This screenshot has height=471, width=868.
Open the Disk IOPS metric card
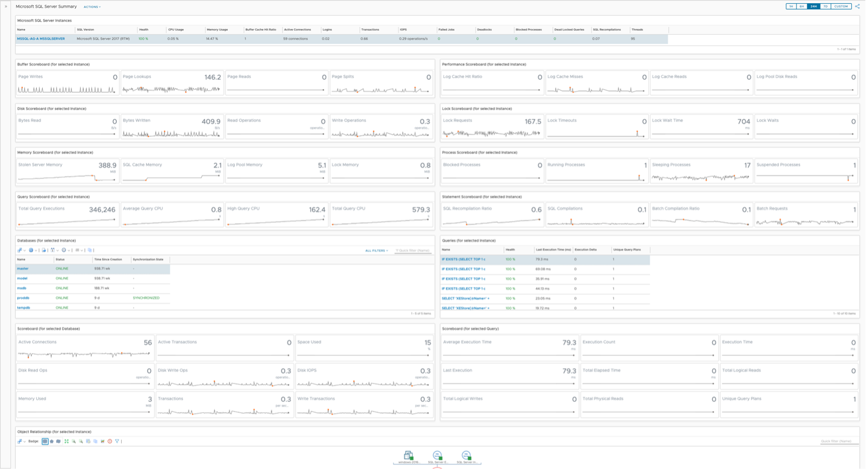(x=364, y=377)
